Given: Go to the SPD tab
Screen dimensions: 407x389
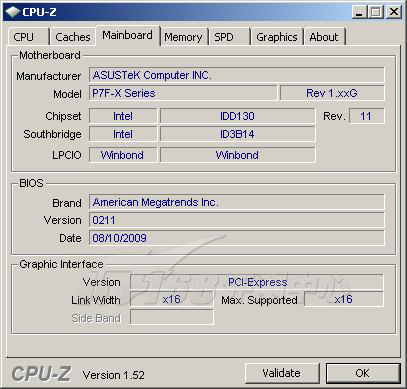Looking at the screenshot, I should click(x=229, y=37).
